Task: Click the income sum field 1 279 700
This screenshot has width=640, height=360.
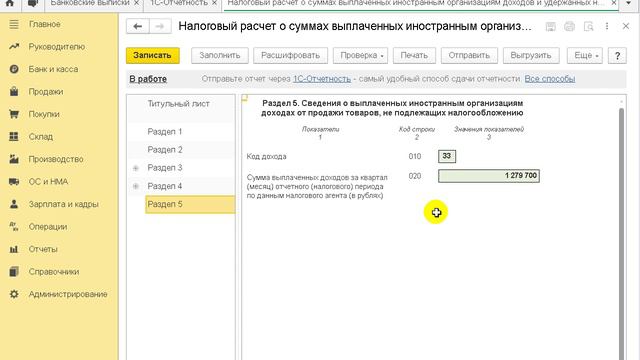Action: (x=489, y=176)
